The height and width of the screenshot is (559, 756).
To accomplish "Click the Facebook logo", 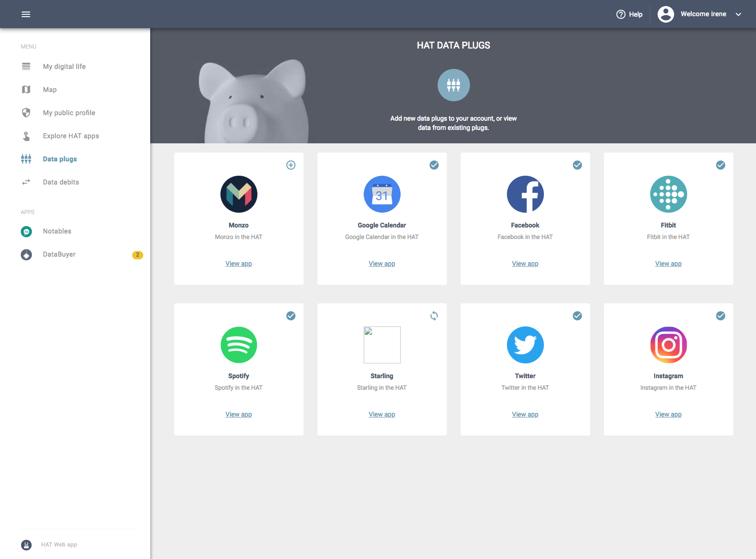I will (525, 194).
